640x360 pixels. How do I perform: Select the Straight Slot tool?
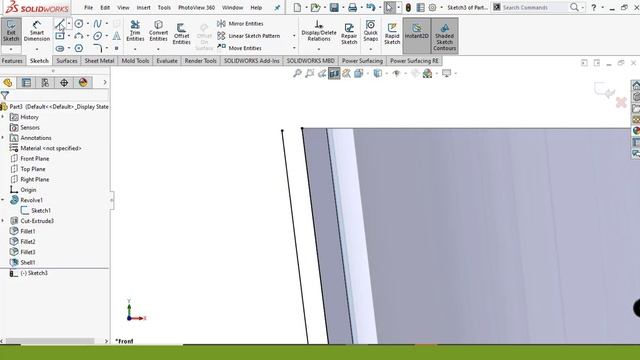click(x=60, y=48)
